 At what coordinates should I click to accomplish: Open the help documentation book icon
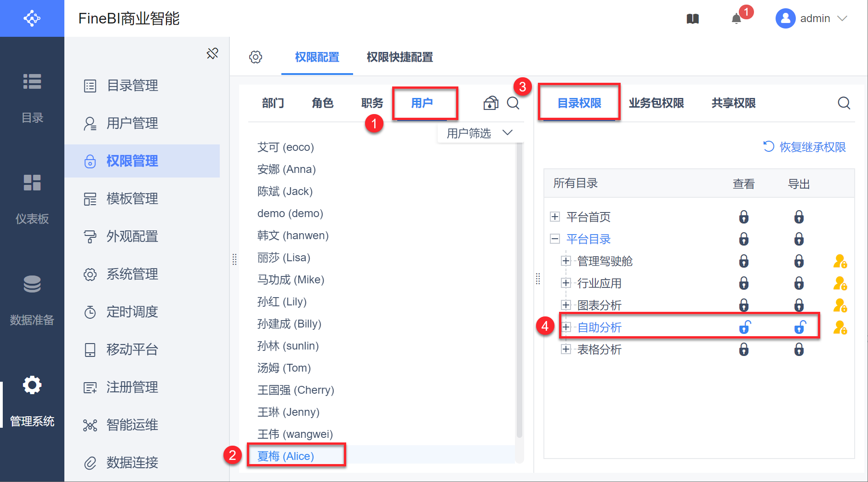[693, 19]
